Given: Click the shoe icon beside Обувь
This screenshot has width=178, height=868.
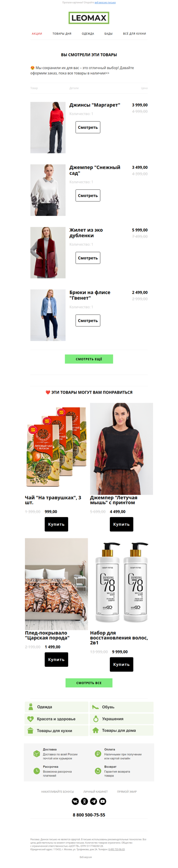Looking at the screenshot, I should [95, 707].
